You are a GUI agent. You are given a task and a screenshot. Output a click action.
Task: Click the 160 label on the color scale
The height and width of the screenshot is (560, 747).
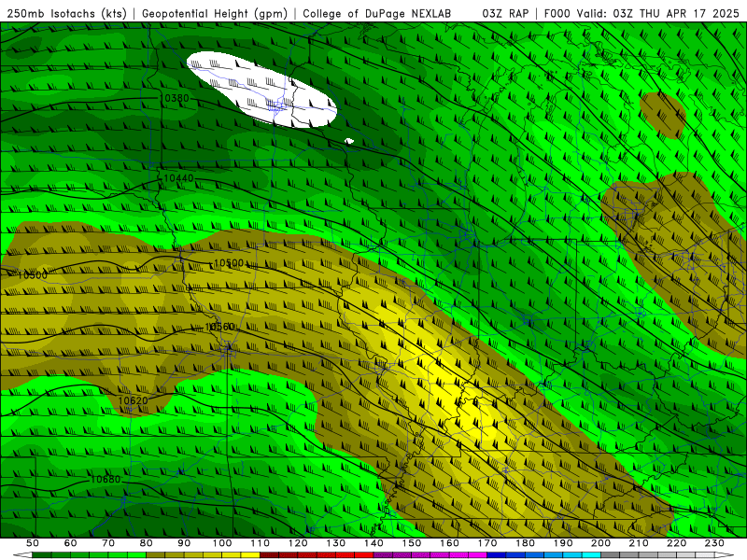[449, 543]
